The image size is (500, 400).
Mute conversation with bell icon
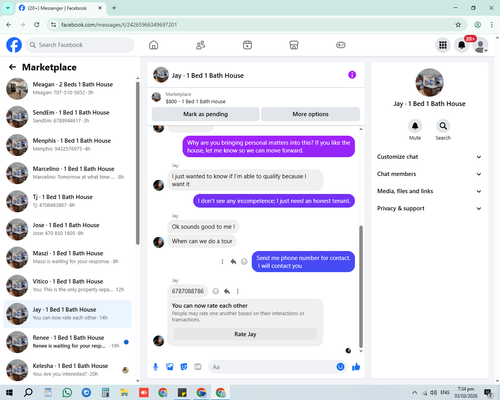[415, 126]
